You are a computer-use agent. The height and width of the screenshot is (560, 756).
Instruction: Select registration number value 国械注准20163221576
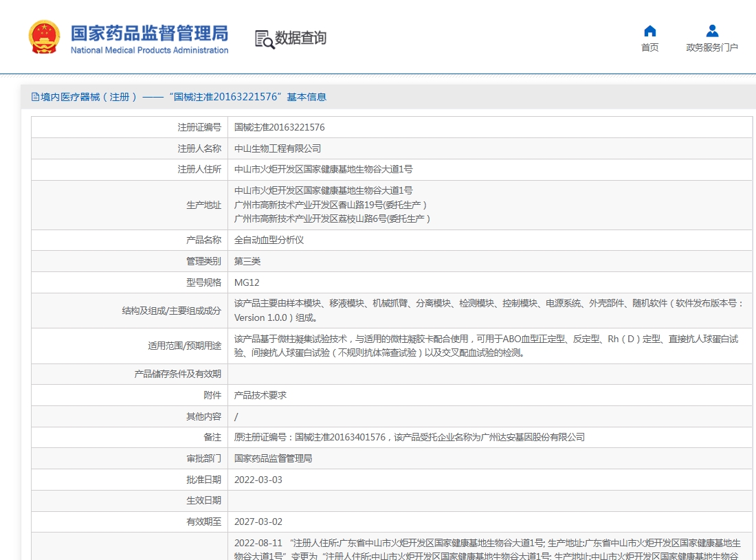tap(280, 127)
